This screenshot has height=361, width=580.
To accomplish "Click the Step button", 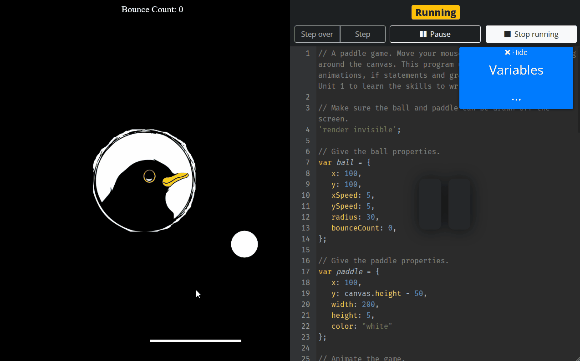I will coord(362,34).
